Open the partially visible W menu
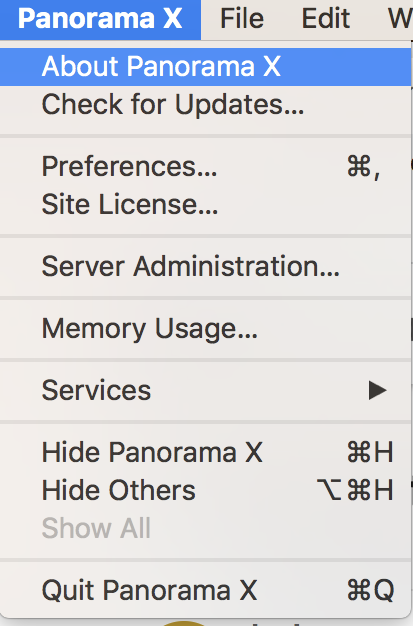413x626 pixels. [x=399, y=19]
